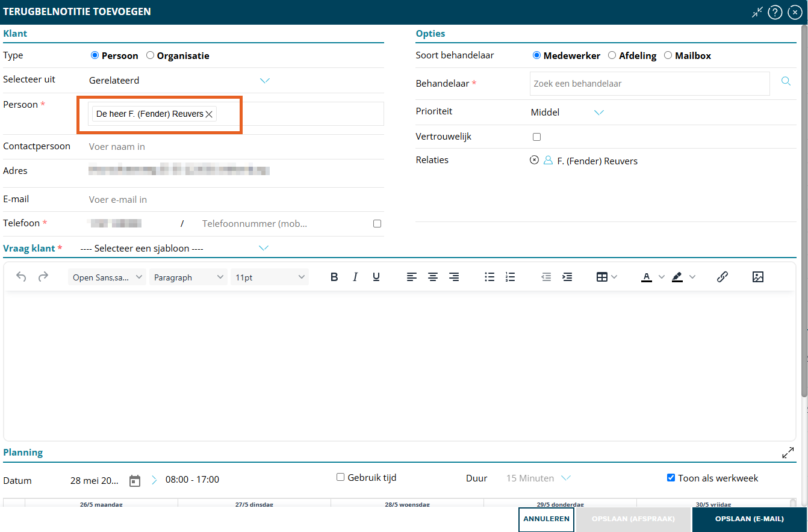Search for a behandelaar with magnifier icon
The width and height of the screenshot is (808, 532).
tap(786, 81)
